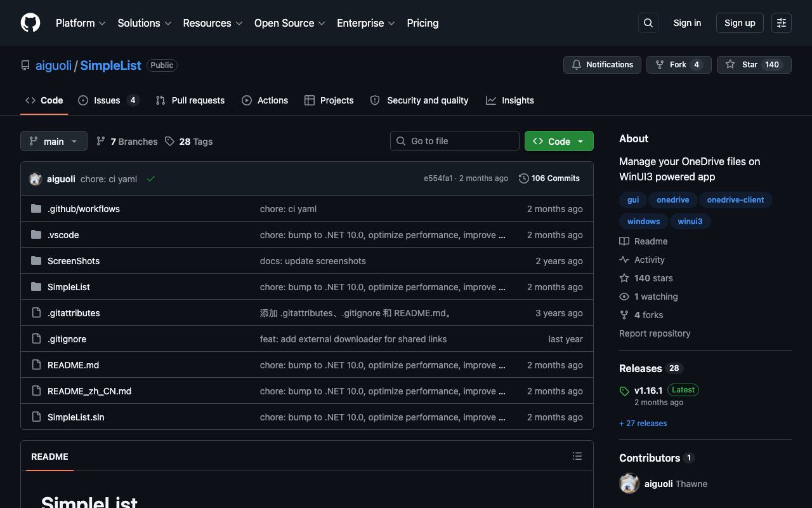The image size is (812, 508).
Task: Expand the Platform menu
Action: [x=81, y=23]
